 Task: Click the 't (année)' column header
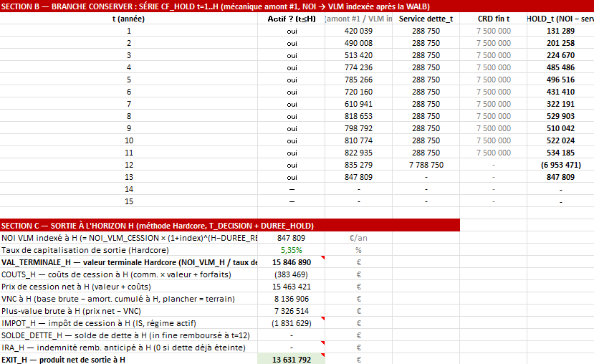pos(129,19)
